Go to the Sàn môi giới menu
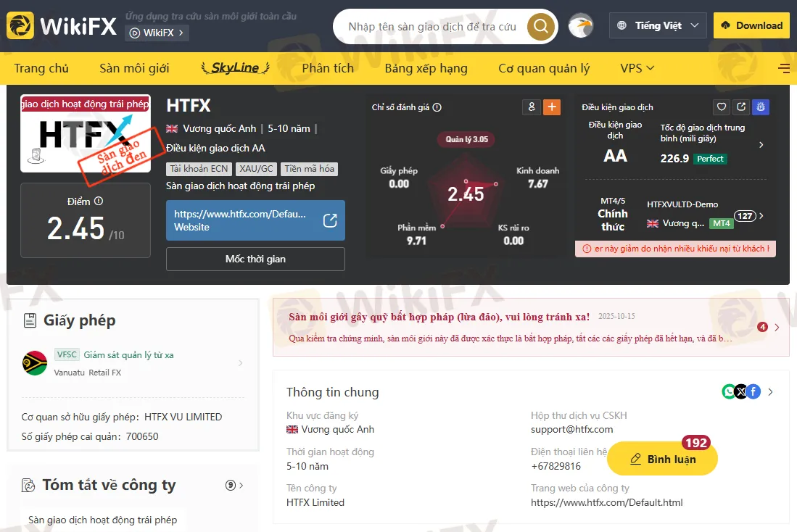The image size is (797, 532). click(x=134, y=68)
